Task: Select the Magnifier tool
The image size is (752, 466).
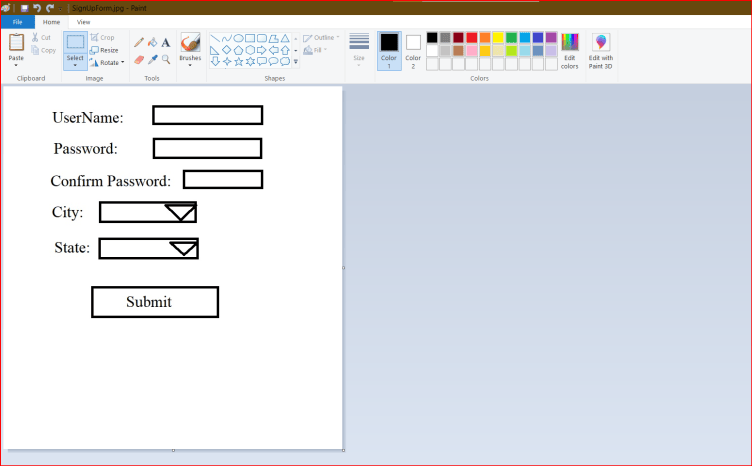Action: (x=165, y=59)
